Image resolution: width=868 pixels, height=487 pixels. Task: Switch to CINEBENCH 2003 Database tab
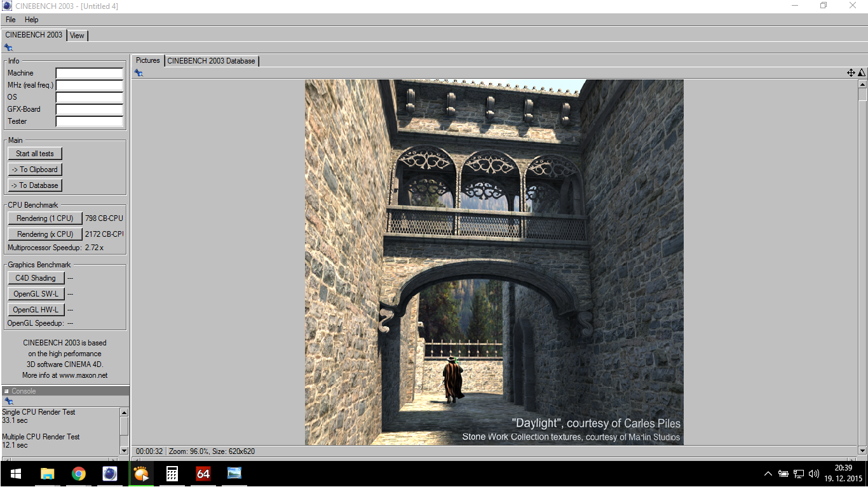pyautogui.click(x=212, y=61)
